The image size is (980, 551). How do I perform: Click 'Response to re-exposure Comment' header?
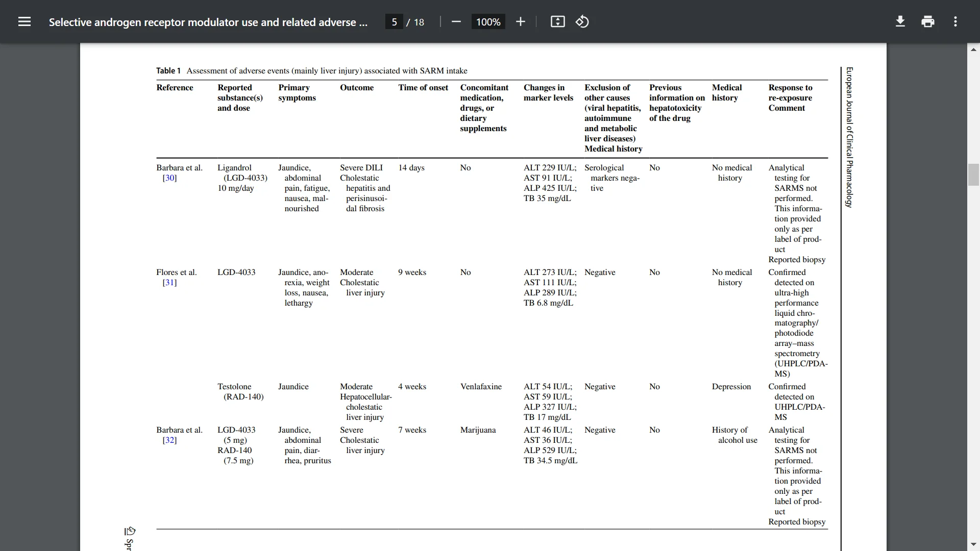(790, 98)
